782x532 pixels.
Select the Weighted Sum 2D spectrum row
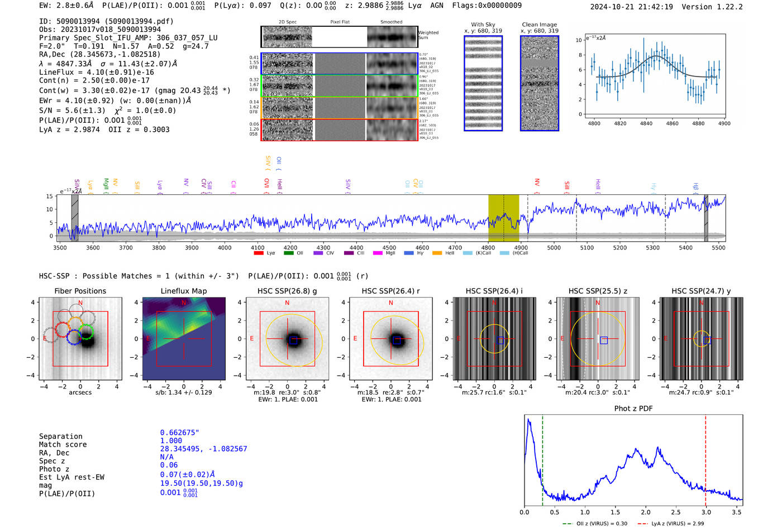340,37
